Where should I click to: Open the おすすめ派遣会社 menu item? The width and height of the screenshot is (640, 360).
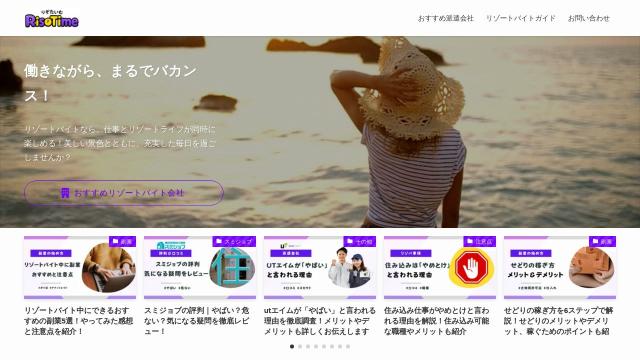(x=445, y=18)
